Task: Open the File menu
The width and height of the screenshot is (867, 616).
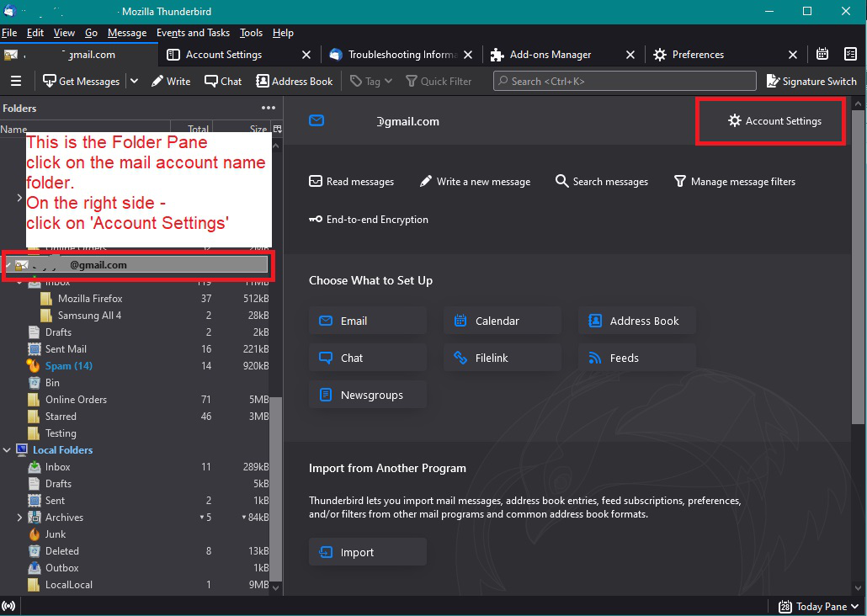Action: coord(9,33)
